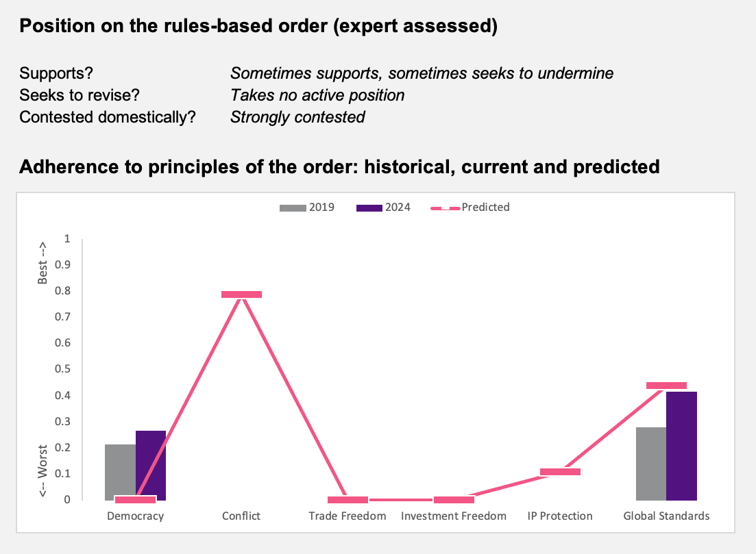Viewport: 756px width, 554px height.
Task: Click the Conflict axis label
Action: click(x=241, y=516)
